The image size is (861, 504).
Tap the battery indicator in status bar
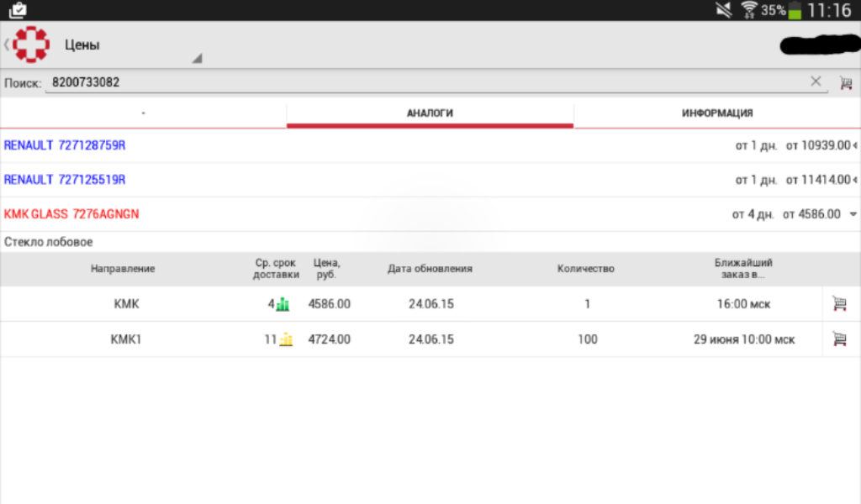click(795, 10)
